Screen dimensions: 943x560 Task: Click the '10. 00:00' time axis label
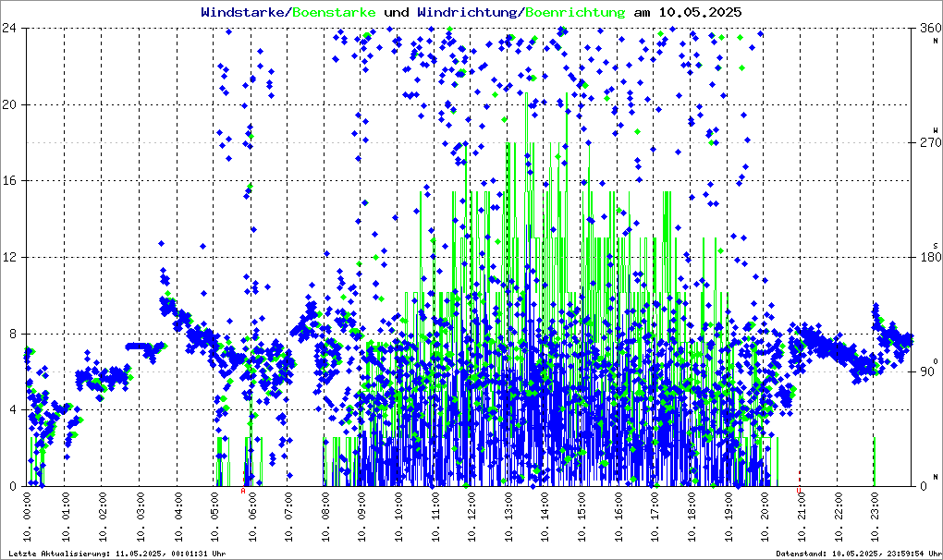pyautogui.click(x=28, y=517)
